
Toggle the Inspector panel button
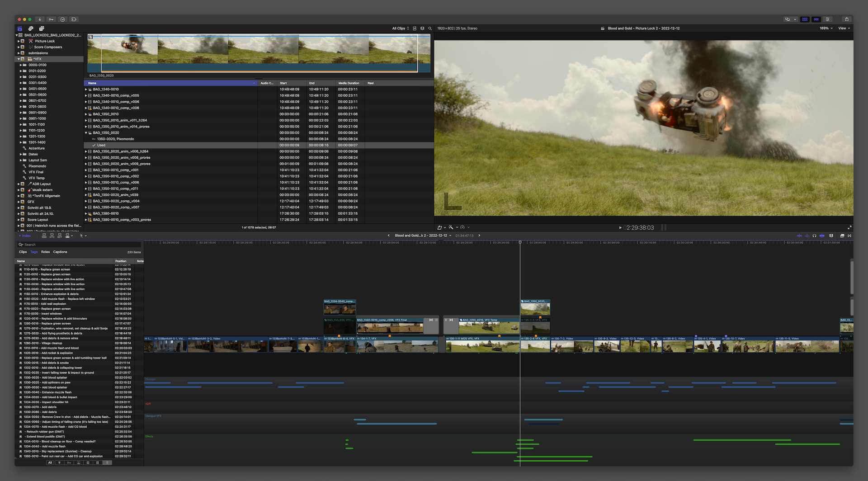click(x=828, y=19)
